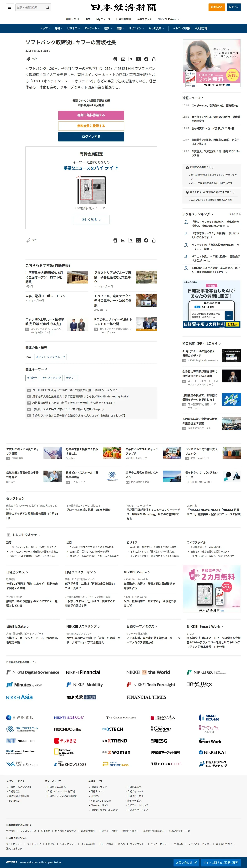
Task: Click the 無料会員に登録する button
Action: (x=91, y=126)
